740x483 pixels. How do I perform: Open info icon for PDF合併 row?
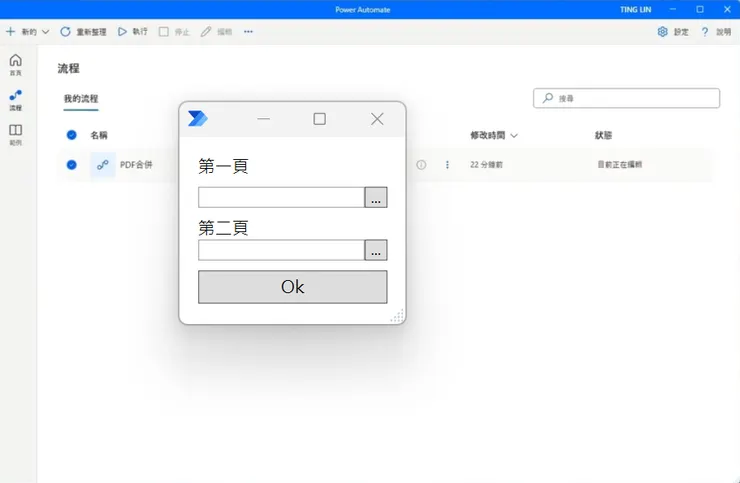click(x=421, y=165)
